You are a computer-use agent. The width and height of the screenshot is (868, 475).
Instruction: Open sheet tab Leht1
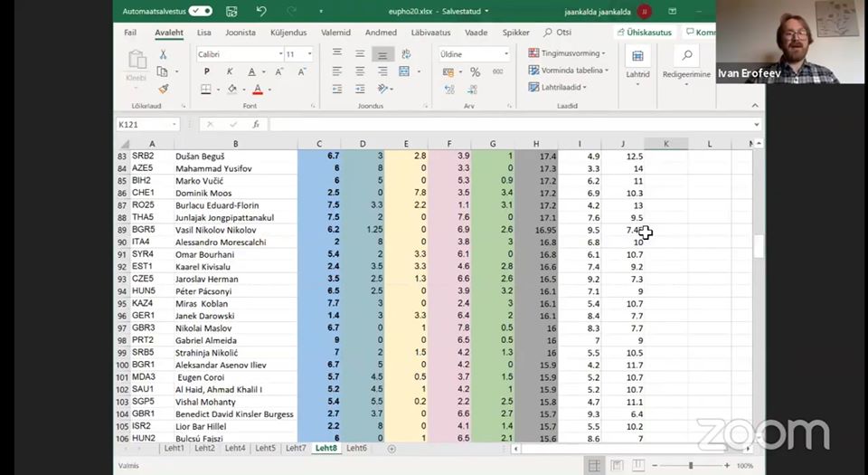tap(174, 449)
